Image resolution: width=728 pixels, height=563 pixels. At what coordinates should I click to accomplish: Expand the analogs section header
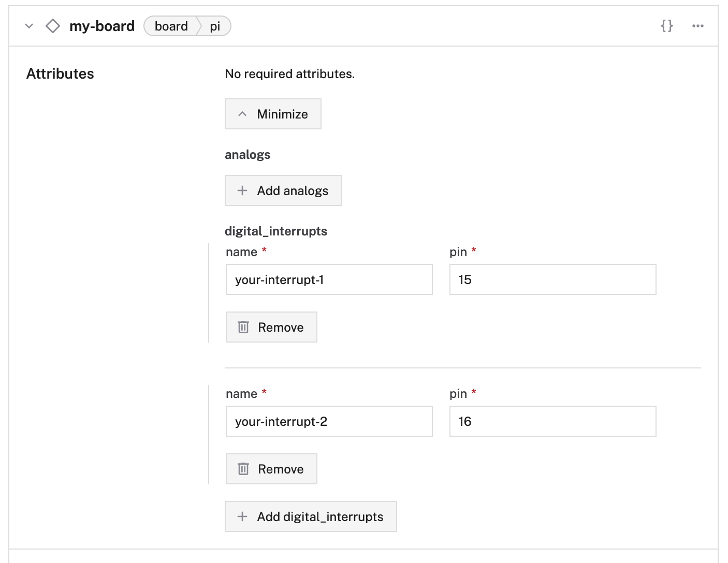pos(247,154)
